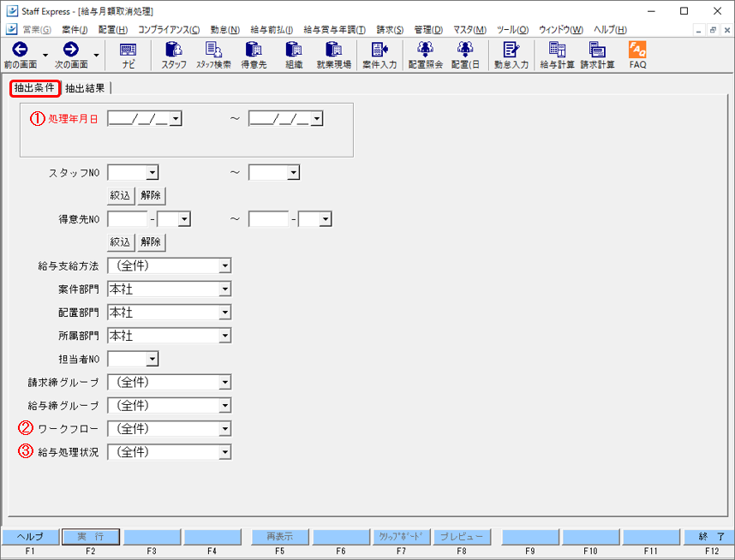Click the ヘルプ F1 button

[31, 537]
